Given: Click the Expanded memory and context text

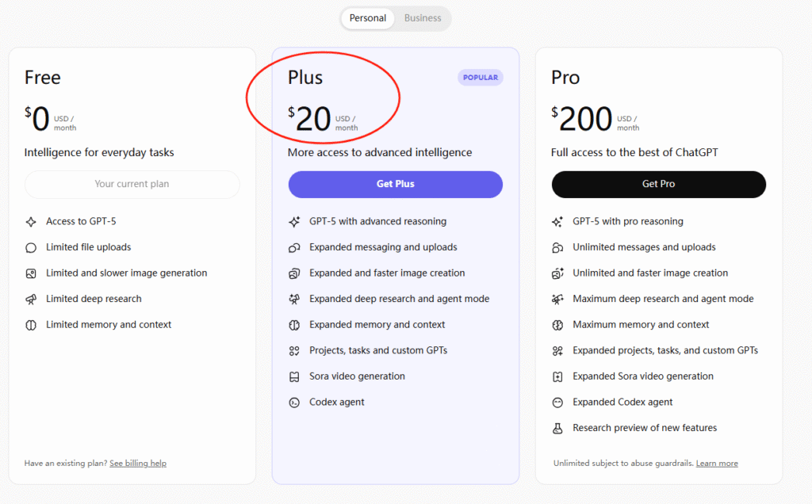Looking at the screenshot, I should tap(377, 325).
